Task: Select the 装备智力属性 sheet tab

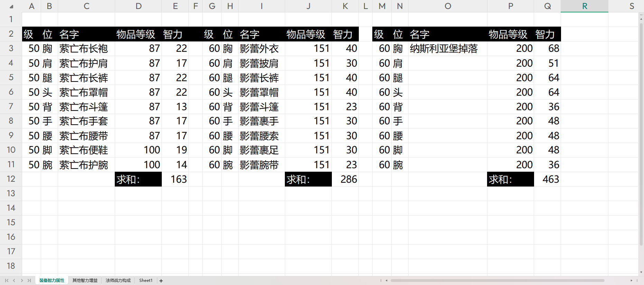Action: [52, 281]
